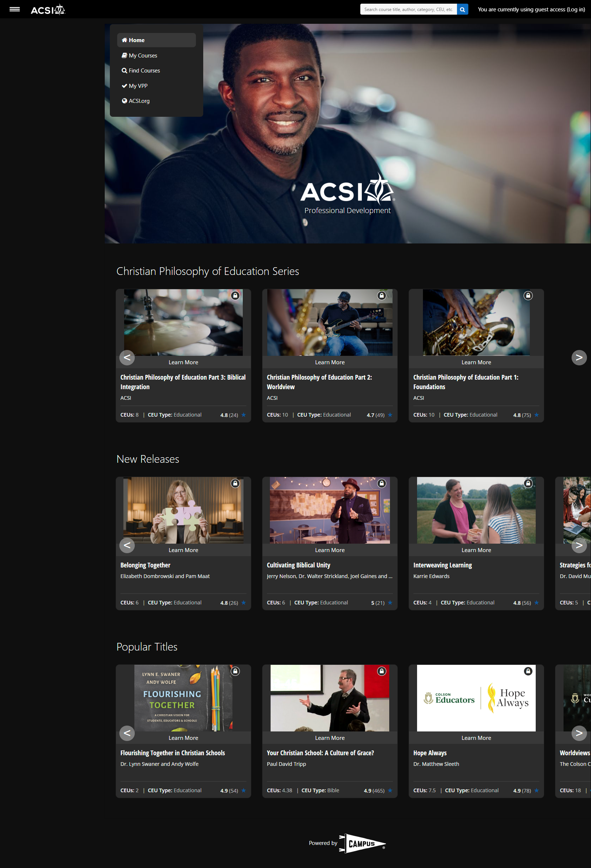591x868 pixels.
Task: Click Popular Titles previous arrow
Action: tap(127, 733)
